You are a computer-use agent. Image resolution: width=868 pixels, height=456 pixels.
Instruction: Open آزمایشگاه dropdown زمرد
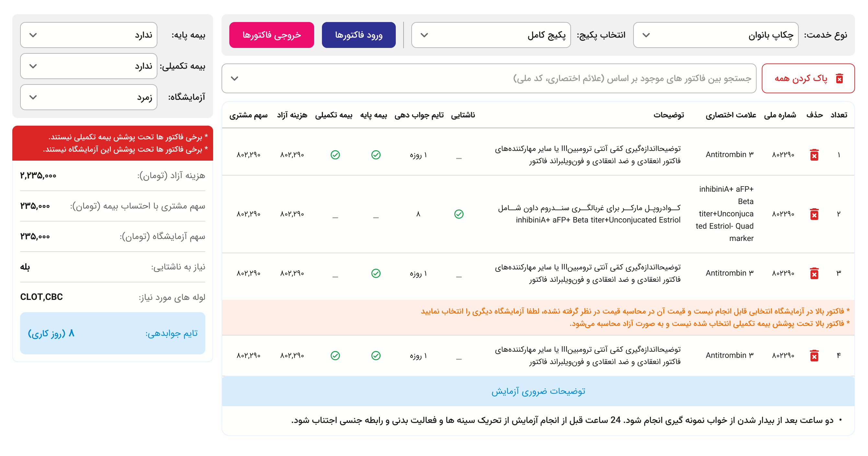point(89,97)
